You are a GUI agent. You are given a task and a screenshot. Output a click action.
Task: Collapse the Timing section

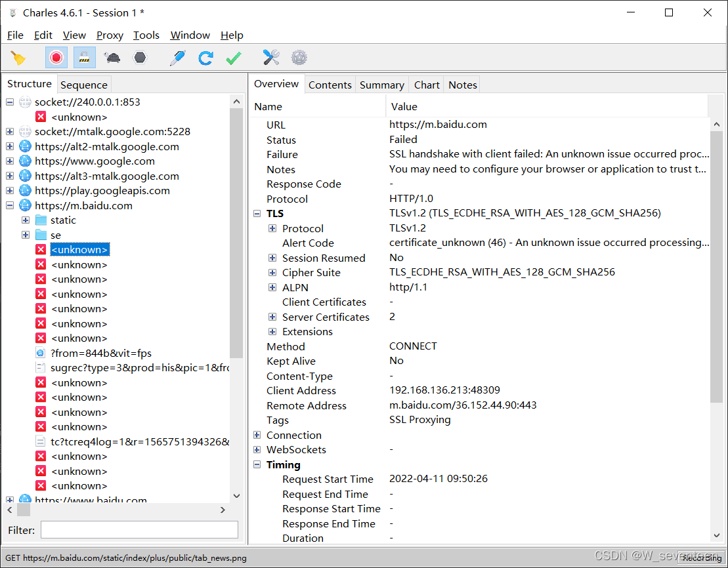tap(257, 464)
